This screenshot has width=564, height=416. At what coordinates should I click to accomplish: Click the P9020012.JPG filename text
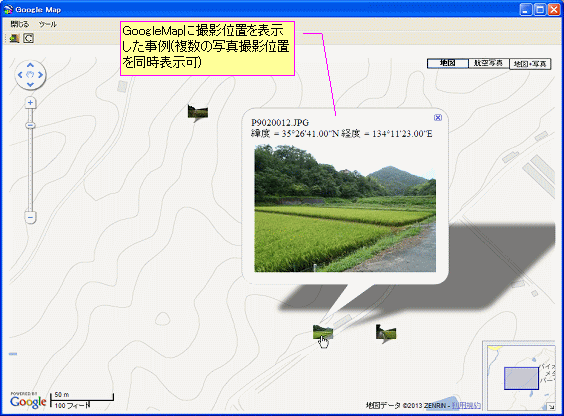point(280,123)
